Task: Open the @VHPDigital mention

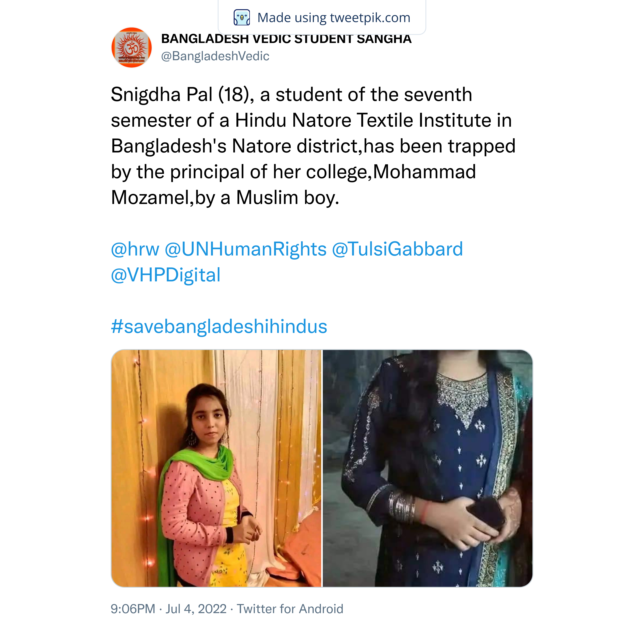Action: pyautogui.click(x=166, y=275)
